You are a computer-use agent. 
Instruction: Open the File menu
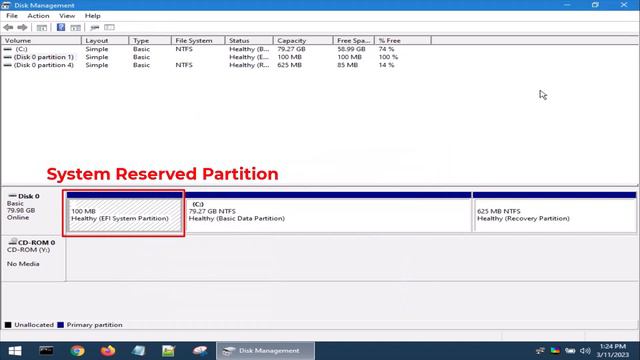(12, 16)
